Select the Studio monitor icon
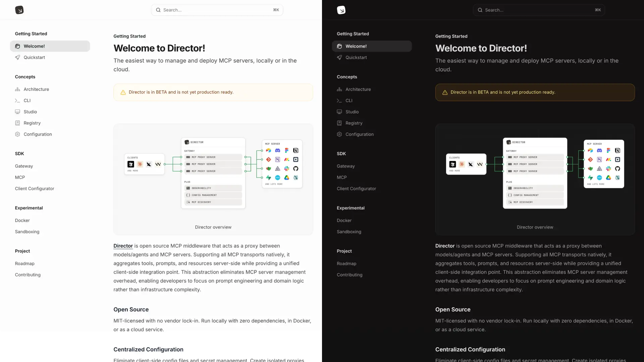 pos(17,112)
